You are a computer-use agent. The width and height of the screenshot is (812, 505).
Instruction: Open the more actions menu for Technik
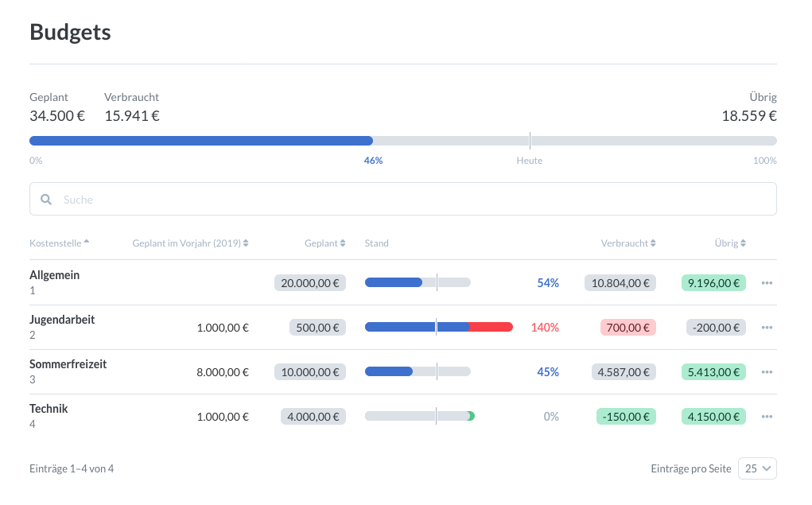[767, 416]
